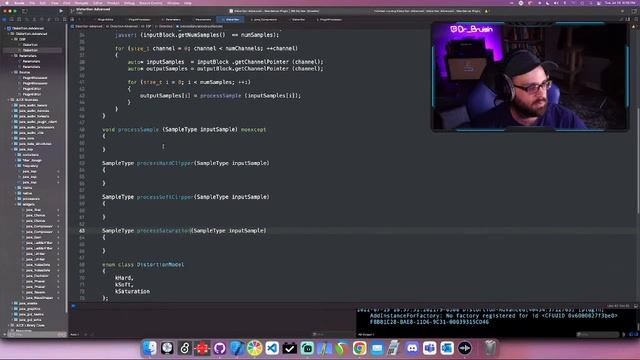Open the Issue navigator icon
640x360 pixels.
coord(34,19)
